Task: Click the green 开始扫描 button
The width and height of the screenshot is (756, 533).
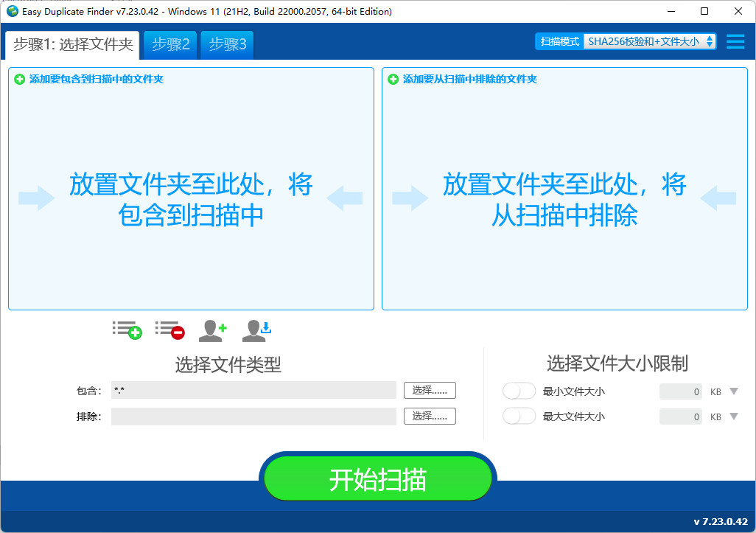Action: (377, 479)
